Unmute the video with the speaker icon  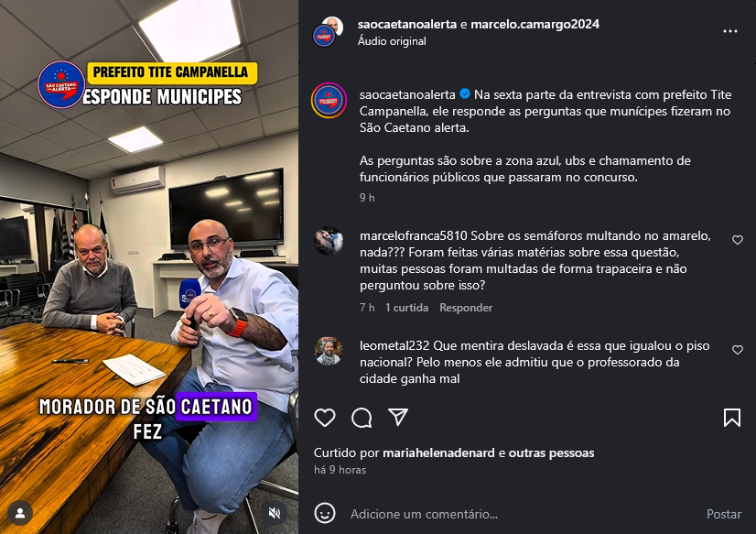coord(275,513)
